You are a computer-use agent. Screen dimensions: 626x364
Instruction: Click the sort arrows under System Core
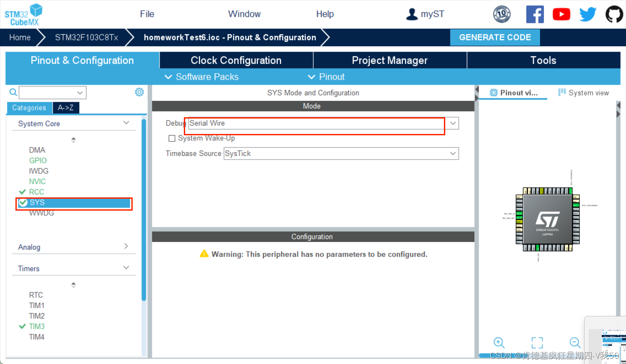coord(74,140)
